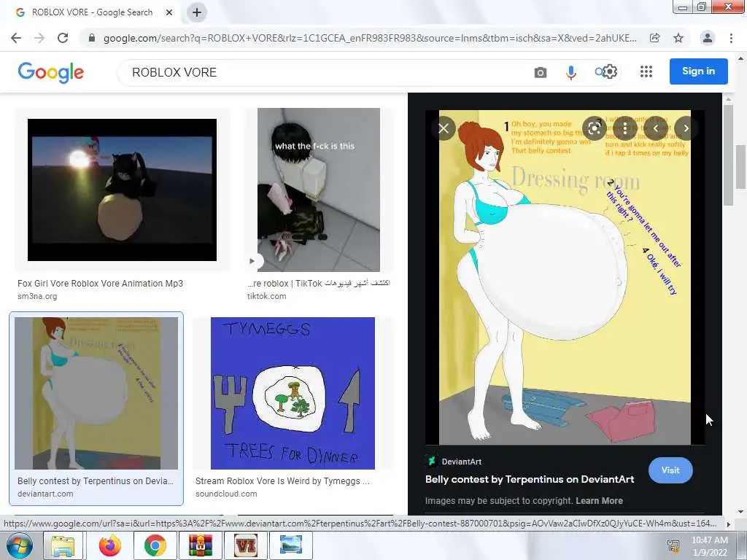Viewport: 747px width, 560px height.
Task: Search inside image with Lens icon
Action: (x=595, y=128)
